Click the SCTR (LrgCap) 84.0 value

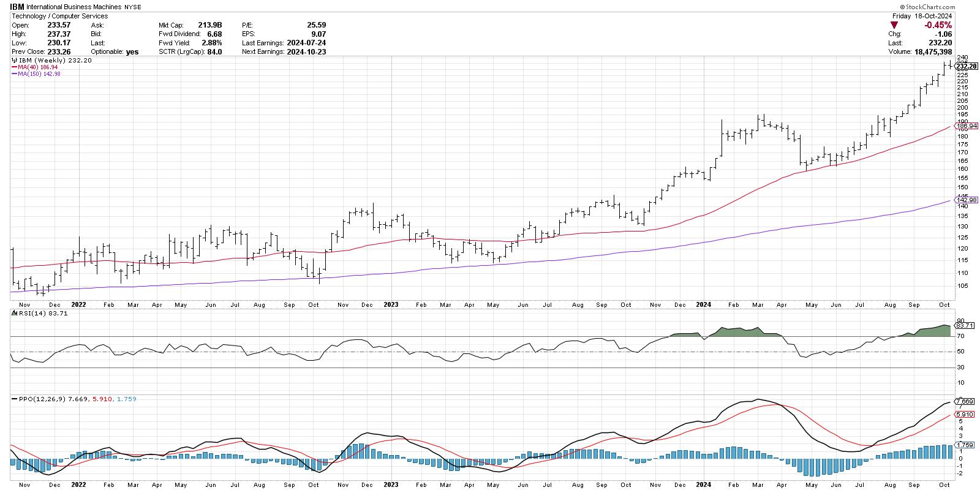[x=213, y=52]
